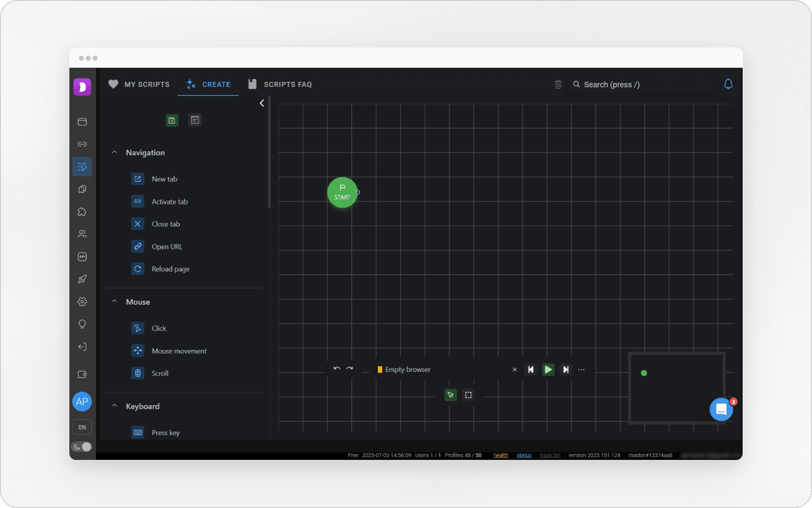
Task: Open the extensions puzzle sidebar icon
Action: 82,212
